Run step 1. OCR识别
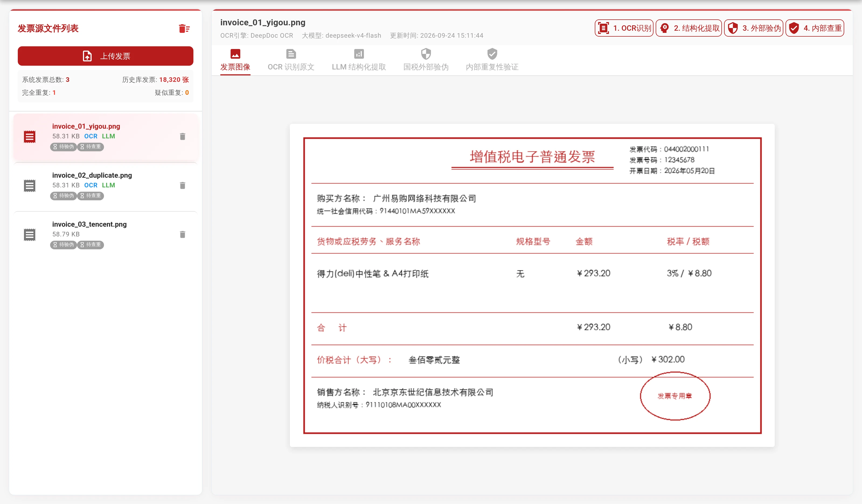862x504 pixels. 624,28
